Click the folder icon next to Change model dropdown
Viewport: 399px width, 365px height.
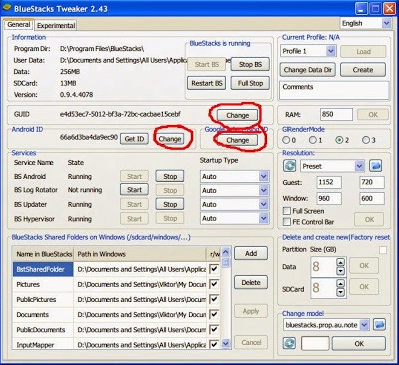coord(379,324)
